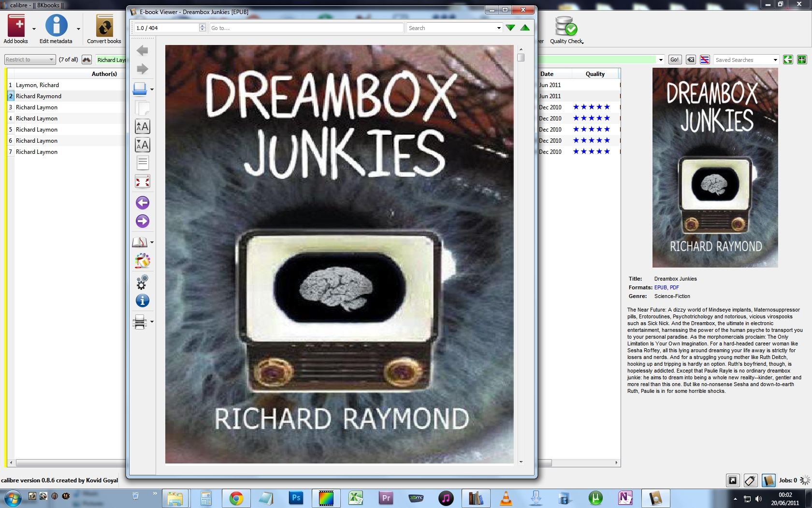Open advanced search binoculars icon
Viewport: 812px width, 508px height.
87,60
